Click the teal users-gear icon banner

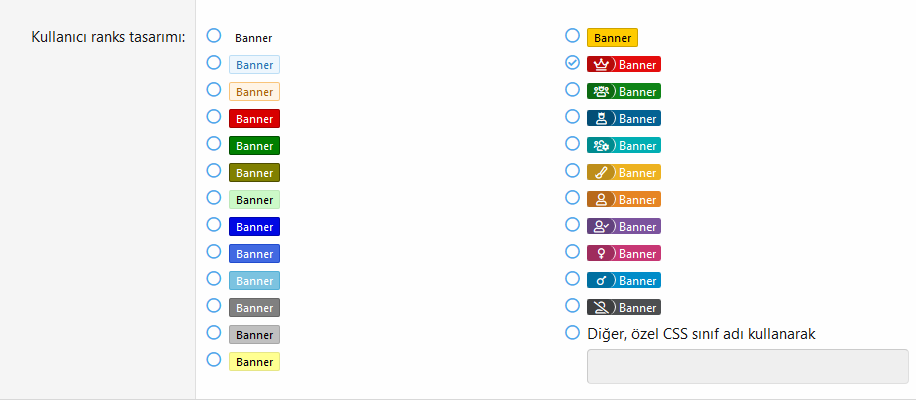(623, 146)
